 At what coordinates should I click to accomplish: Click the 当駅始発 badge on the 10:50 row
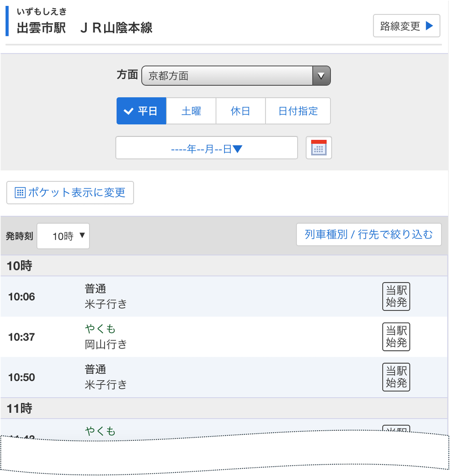pos(396,377)
